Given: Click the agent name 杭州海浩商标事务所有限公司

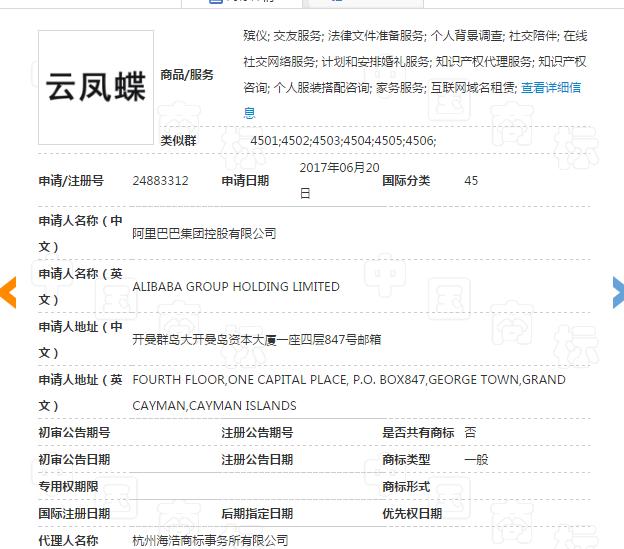Looking at the screenshot, I should 210,540.
